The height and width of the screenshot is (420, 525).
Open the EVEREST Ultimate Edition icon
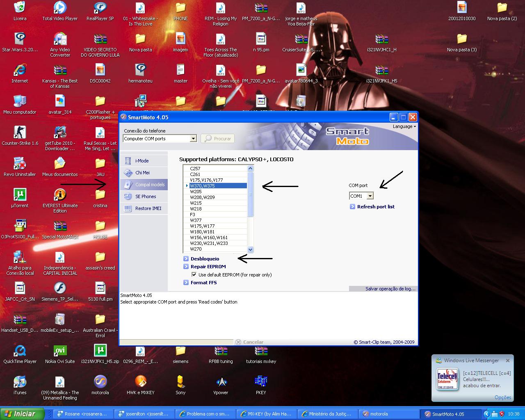[60, 194]
